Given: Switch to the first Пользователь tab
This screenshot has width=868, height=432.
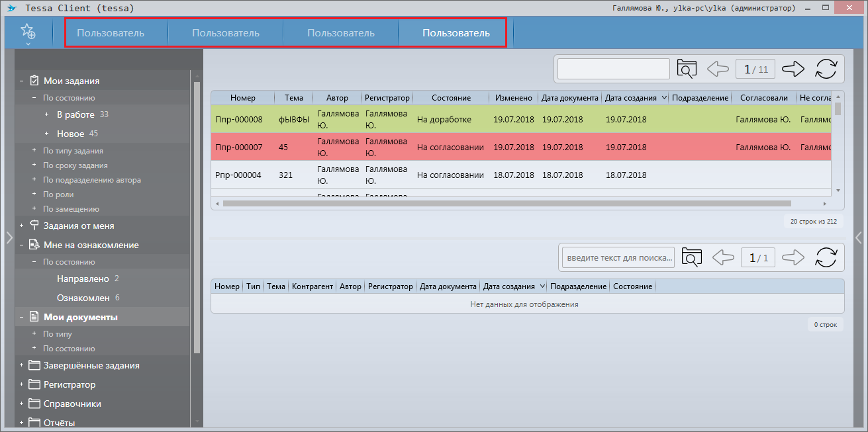Looking at the screenshot, I should point(111,33).
